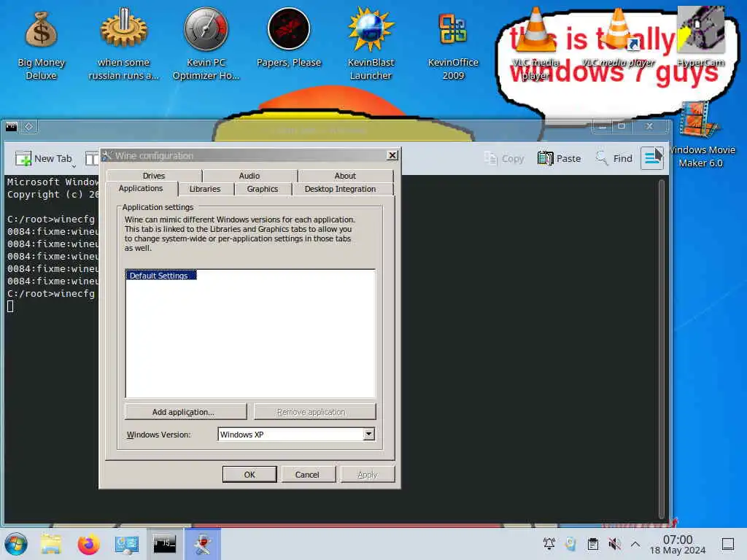This screenshot has height=560, width=747.
Task: Launch Firefox from the taskbar
Action: 88,544
